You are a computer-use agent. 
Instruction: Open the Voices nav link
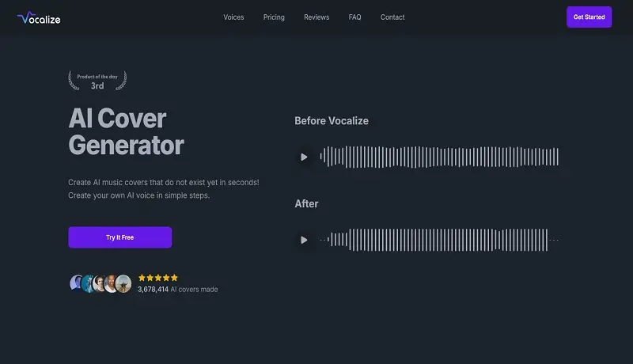coord(233,17)
